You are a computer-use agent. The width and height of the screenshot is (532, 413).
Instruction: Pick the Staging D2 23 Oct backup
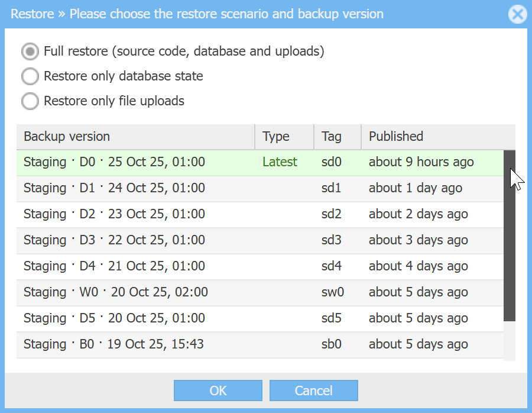tap(114, 214)
